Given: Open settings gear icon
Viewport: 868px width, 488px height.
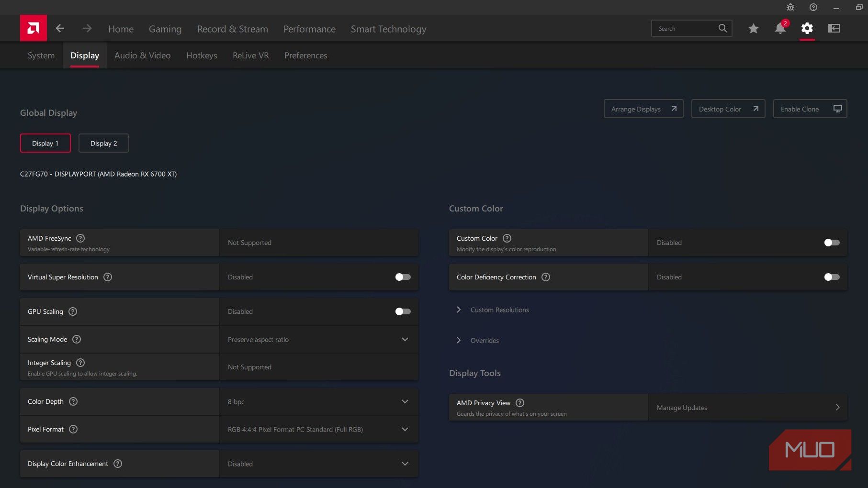Looking at the screenshot, I should coord(807,28).
